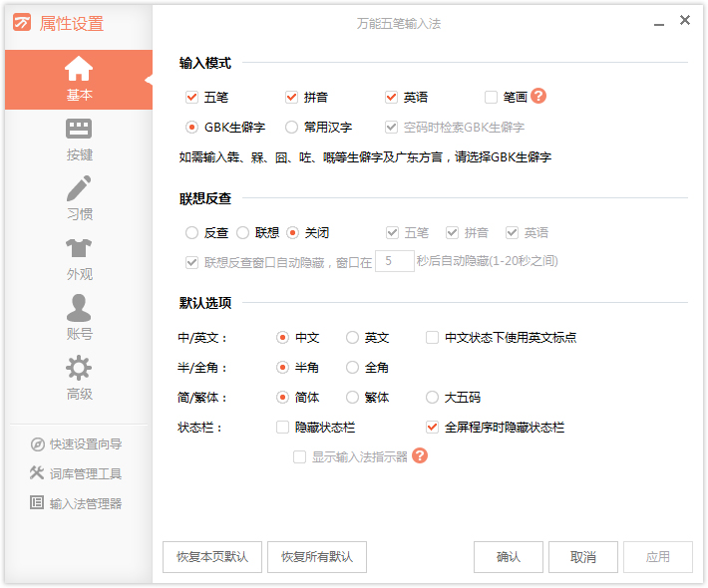Enable 中文状态下使用英文标点 checkbox
The width and height of the screenshot is (708, 588).
tap(432, 338)
